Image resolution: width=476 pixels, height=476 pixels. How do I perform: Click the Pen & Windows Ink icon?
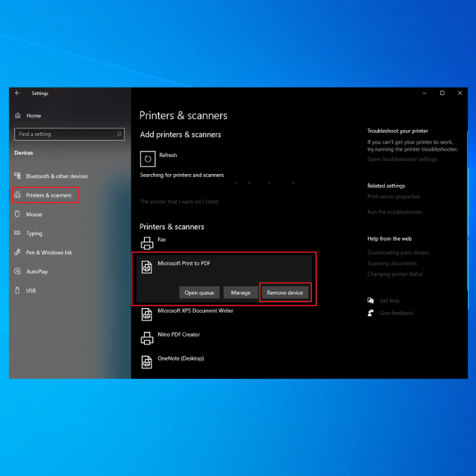[17, 252]
